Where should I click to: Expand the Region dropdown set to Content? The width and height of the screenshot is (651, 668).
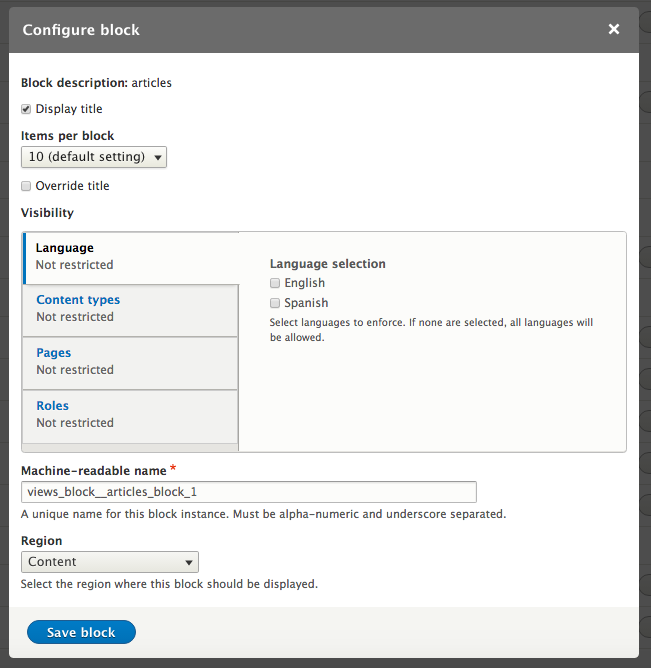tap(110, 562)
